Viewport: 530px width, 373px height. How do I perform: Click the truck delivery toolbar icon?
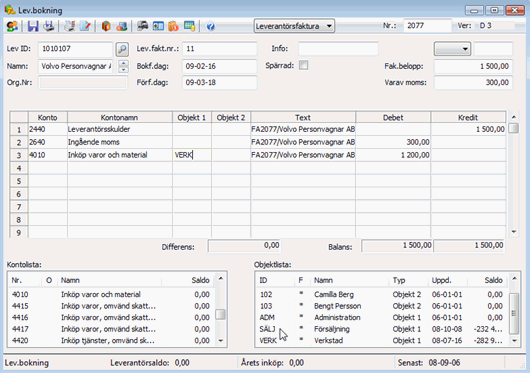pos(142,26)
